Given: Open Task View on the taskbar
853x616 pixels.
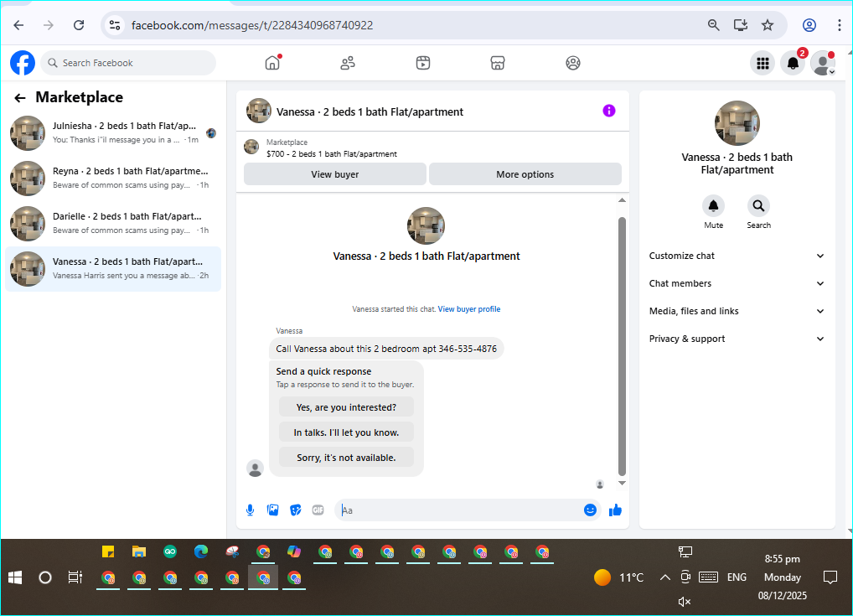Looking at the screenshot, I should 75,577.
